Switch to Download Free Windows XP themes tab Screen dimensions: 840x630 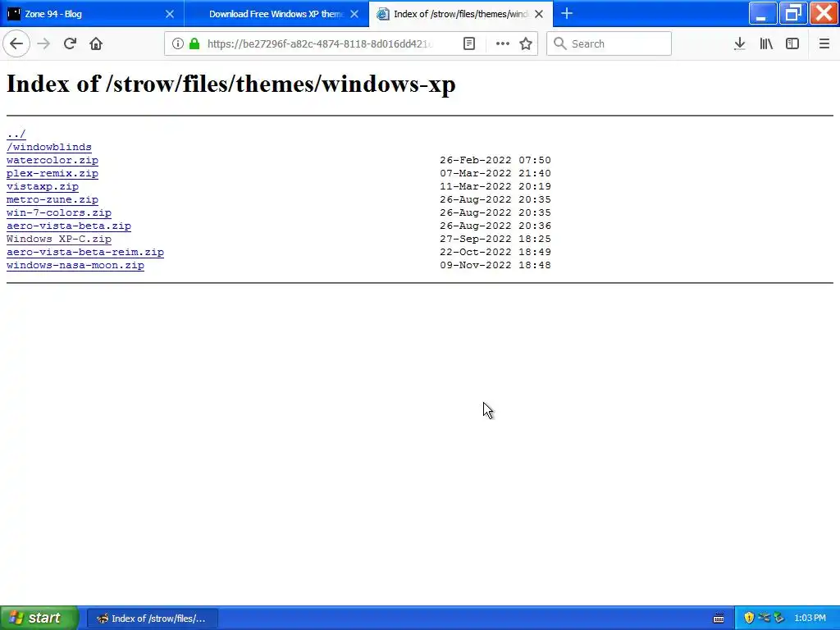276,14
